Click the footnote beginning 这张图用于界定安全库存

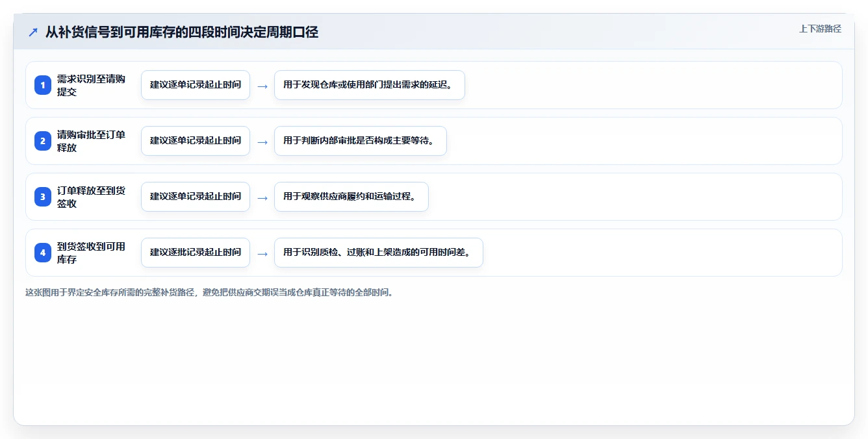pyautogui.click(x=209, y=292)
